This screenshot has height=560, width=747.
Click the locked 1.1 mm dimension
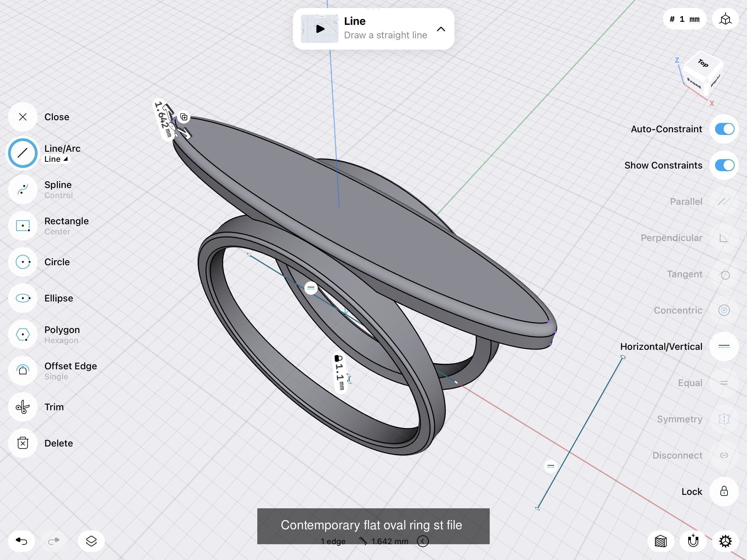click(340, 373)
